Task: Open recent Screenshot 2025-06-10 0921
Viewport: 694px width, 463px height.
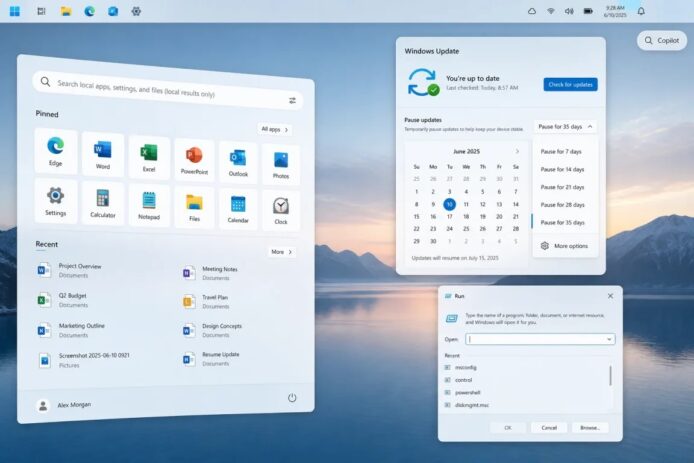Action: click(x=84, y=360)
